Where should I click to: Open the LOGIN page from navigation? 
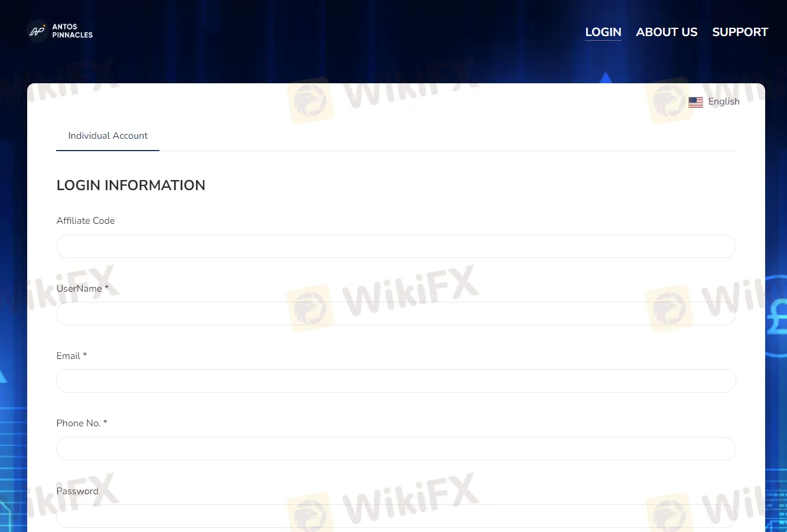tap(603, 32)
